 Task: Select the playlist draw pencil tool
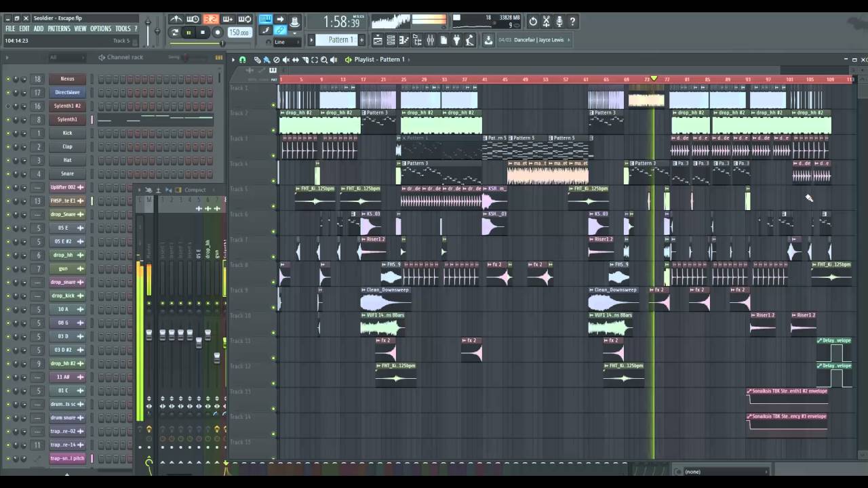pos(258,60)
